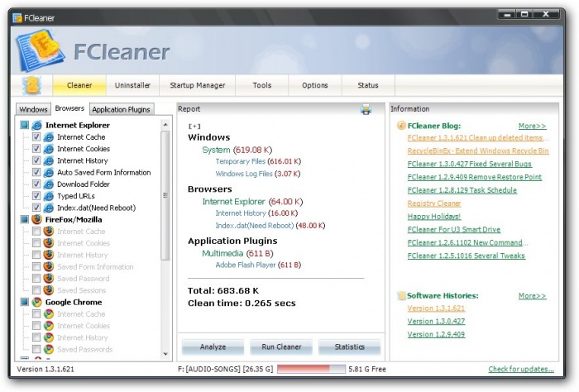Viewport: 579px width, 392px height.
Task: Uncheck Index.dat(Need Reboot) checkbox
Action: pyautogui.click(x=36, y=208)
